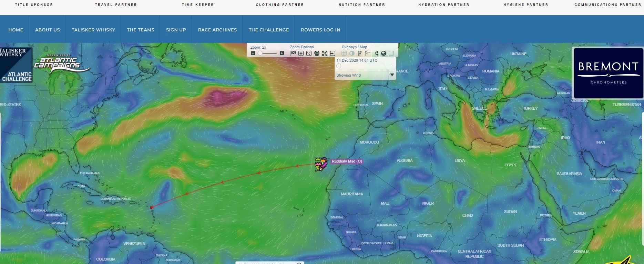This screenshot has height=264, width=644.
Task: Click the zoom out minus button
Action: point(253,53)
